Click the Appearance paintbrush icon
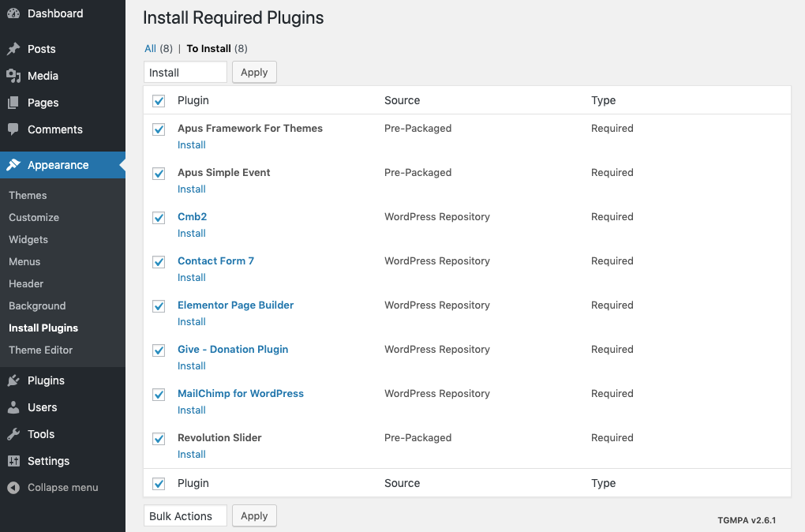The image size is (805, 532). click(14, 165)
